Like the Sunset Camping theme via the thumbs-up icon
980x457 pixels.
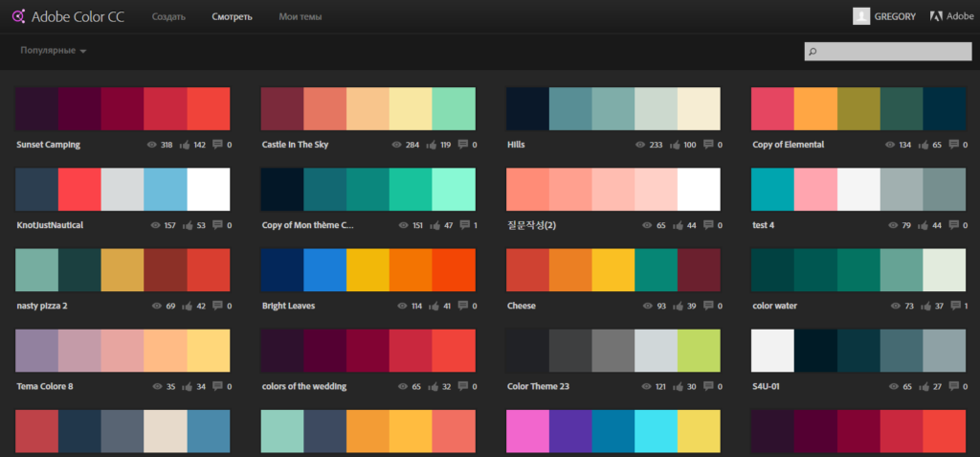pyautogui.click(x=185, y=145)
